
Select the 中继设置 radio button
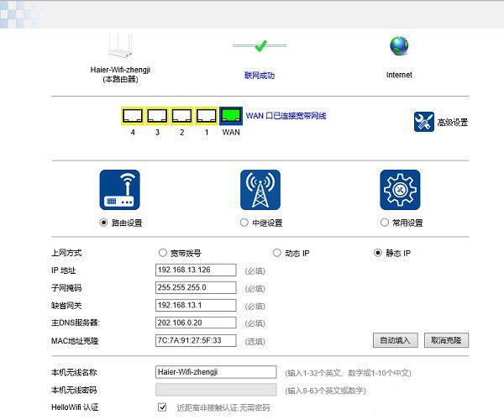pyautogui.click(x=244, y=223)
